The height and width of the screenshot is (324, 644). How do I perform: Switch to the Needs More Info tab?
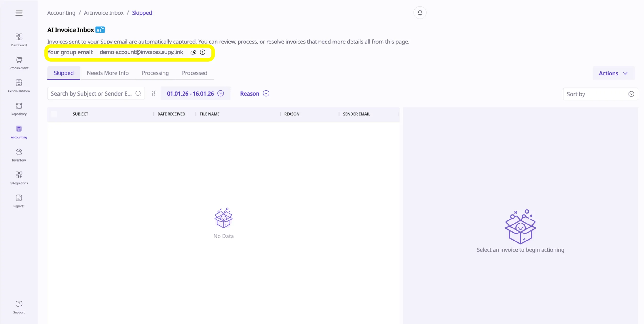107,73
